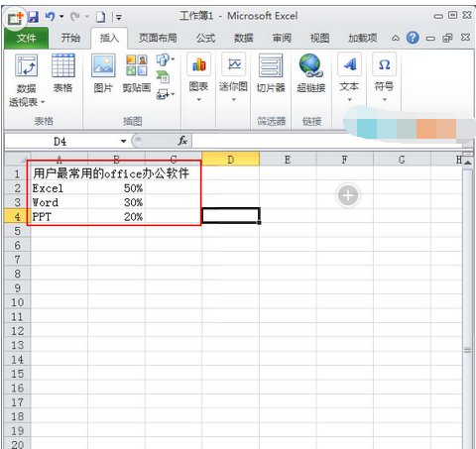Open the undo history dropdown arrow
This screenshot has height=449, width=476.
[61, 16]
